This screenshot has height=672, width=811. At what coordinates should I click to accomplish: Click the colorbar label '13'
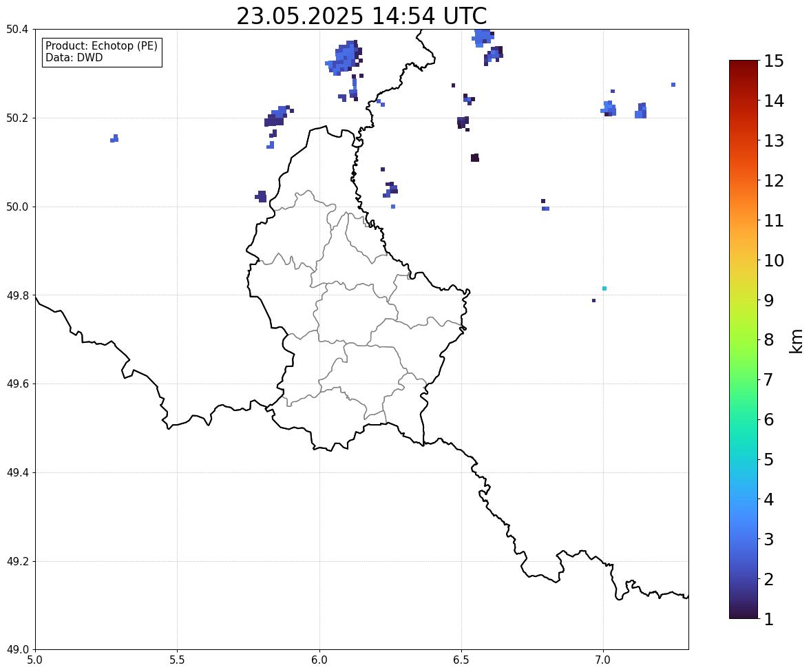click(774, 140)
